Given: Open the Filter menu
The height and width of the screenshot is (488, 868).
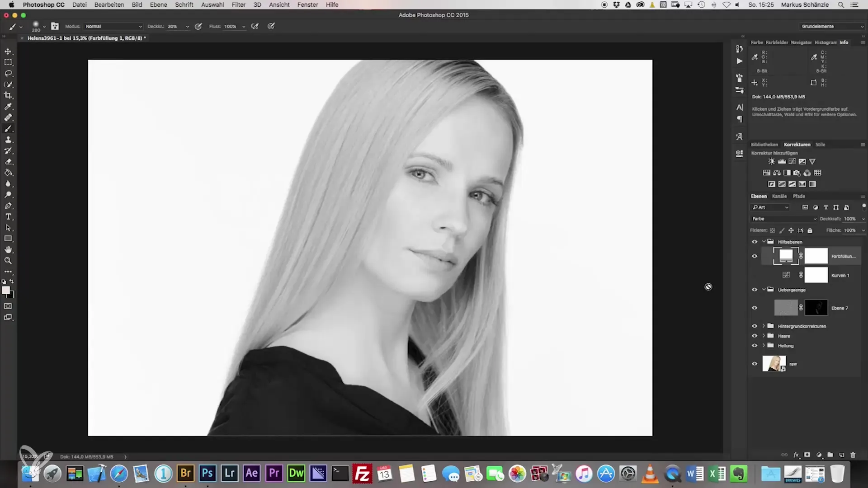Looking at the screenshot, I should (x=238, y=5).
